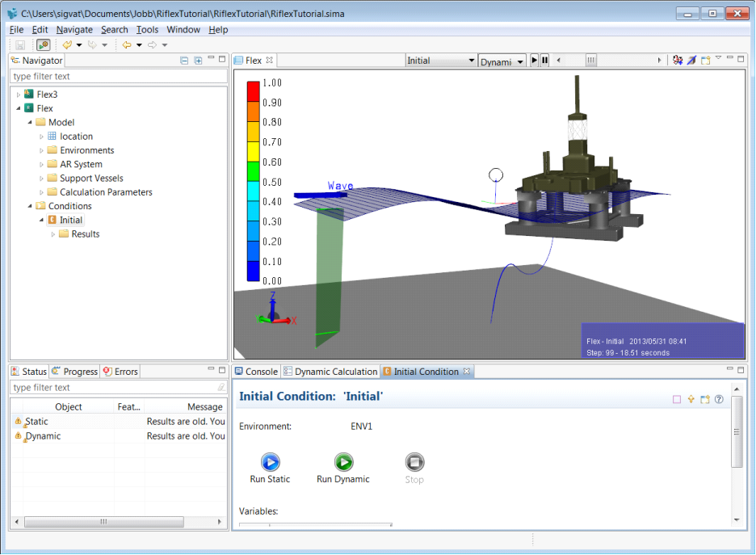The height and width of the screenshot is (555, 756).
Task: Click the Run Dynamic green play icon
Action: (343, 462)
